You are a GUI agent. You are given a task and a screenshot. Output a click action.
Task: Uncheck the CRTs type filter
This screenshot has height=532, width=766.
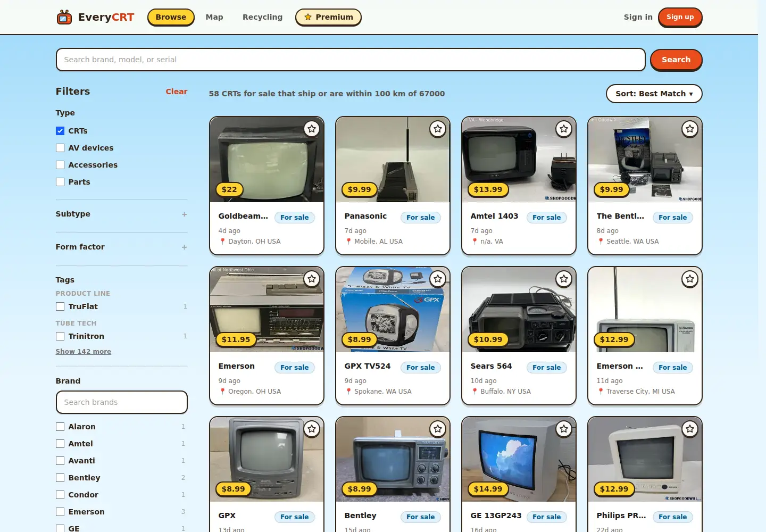coord(60,131)
